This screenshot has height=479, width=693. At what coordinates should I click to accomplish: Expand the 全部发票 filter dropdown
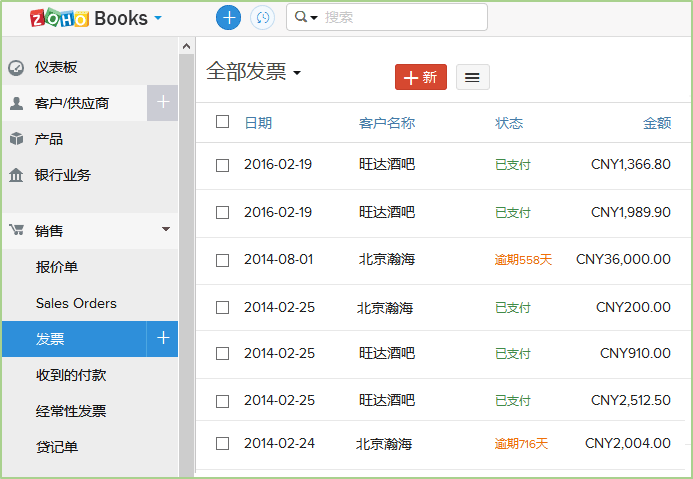(x=297, y=73)
